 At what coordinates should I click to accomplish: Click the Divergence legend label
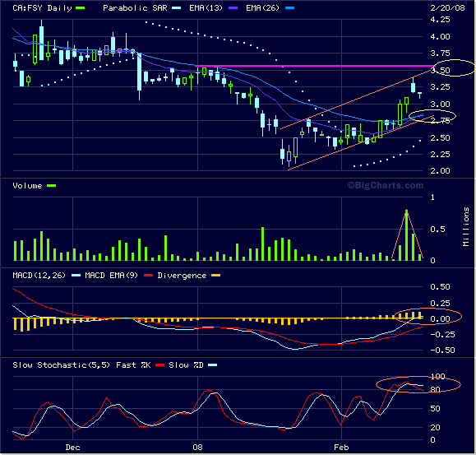coord(182,276)
